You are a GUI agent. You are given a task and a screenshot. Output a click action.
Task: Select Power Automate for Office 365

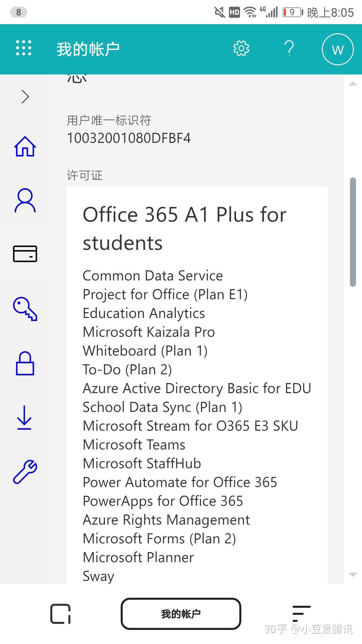click(x=180, y=482)
